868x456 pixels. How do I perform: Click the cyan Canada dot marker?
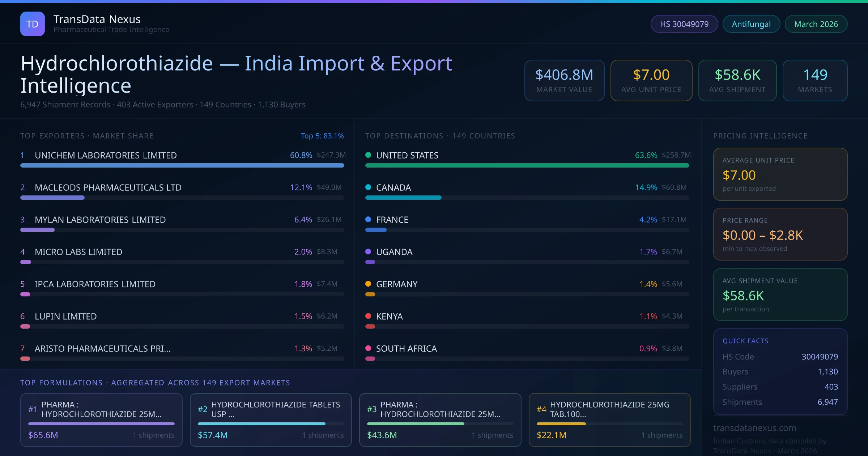368,187
